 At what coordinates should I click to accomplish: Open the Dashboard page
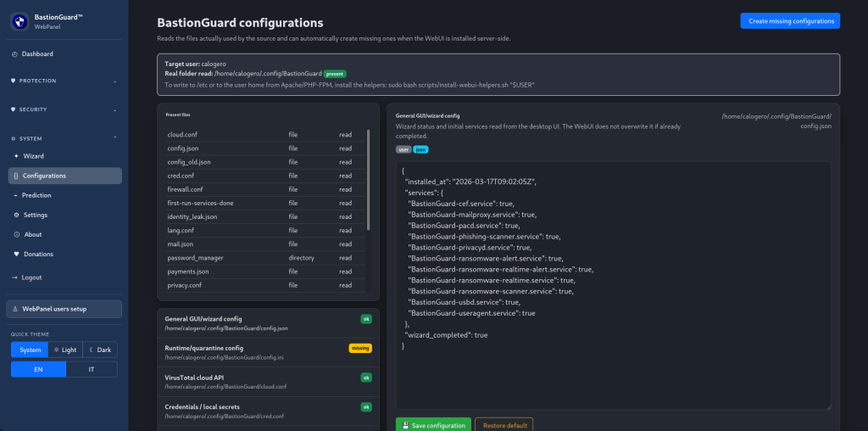(64, 54)
